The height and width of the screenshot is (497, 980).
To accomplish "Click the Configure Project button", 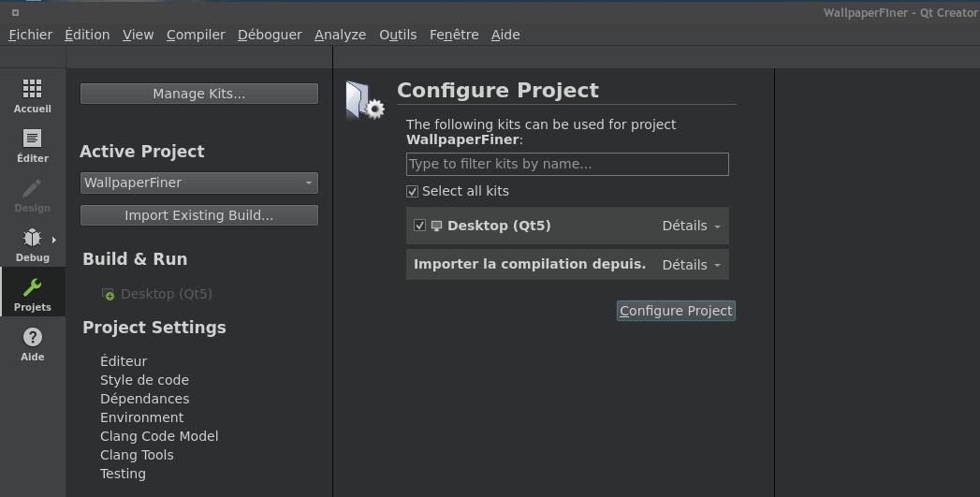I will pyautogui.click(x=676, y=311).
